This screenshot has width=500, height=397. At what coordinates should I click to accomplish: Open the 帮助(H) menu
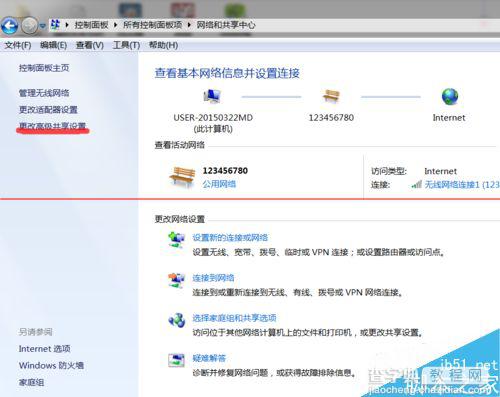(x=163, y=45)
